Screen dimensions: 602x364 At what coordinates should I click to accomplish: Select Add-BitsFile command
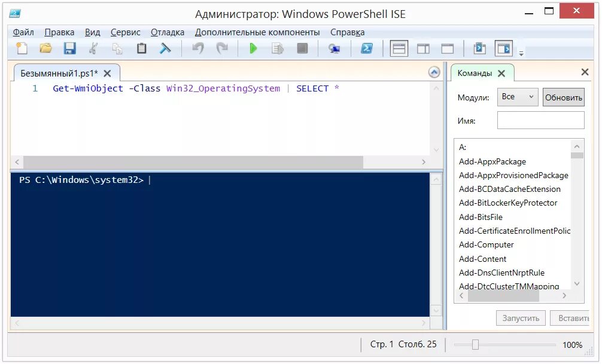tap(481, 217)
